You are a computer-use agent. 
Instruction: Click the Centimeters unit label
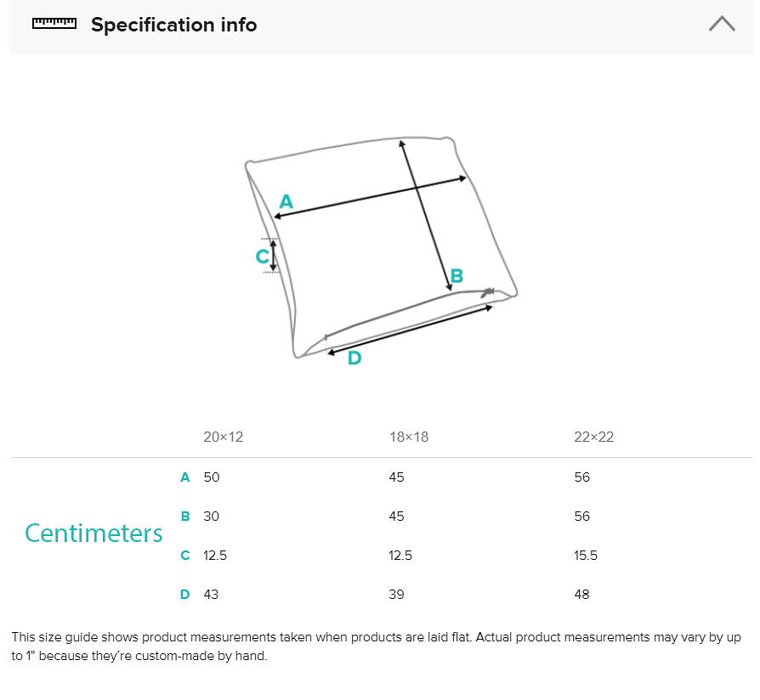94,533
